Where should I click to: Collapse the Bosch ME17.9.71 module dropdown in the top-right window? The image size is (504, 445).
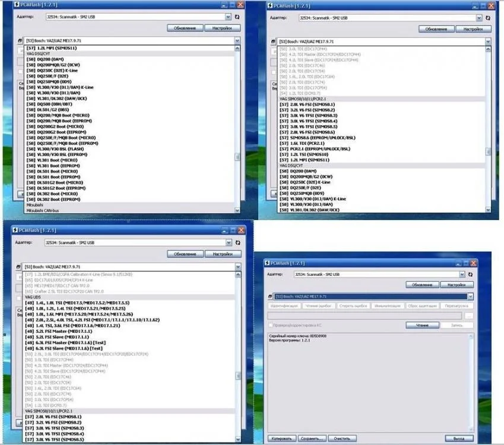click(x=488, y=42)
